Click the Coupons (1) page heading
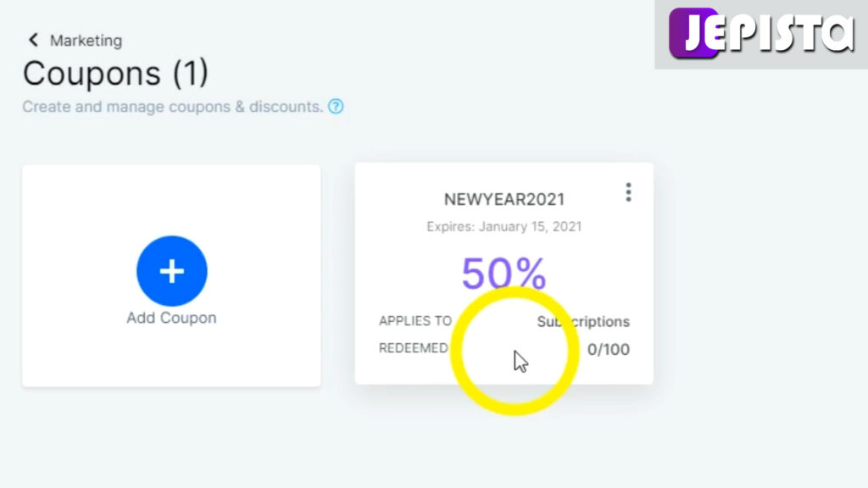This screenshot has height=488, width=868. [x=115, y=73]
